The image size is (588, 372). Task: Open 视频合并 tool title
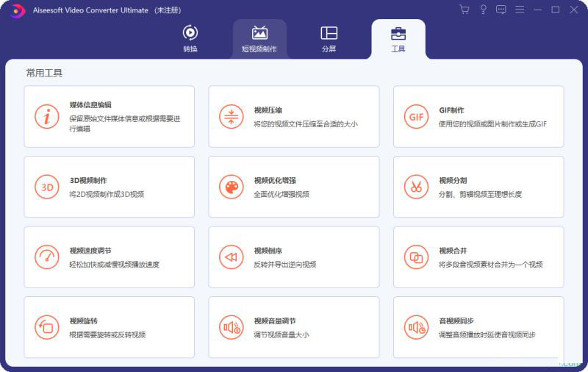click(453, 251)
